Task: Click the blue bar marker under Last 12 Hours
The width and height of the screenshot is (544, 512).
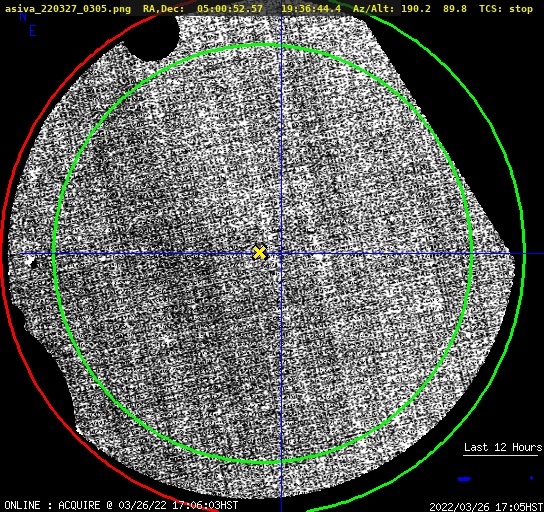Action: coord(464,479)
